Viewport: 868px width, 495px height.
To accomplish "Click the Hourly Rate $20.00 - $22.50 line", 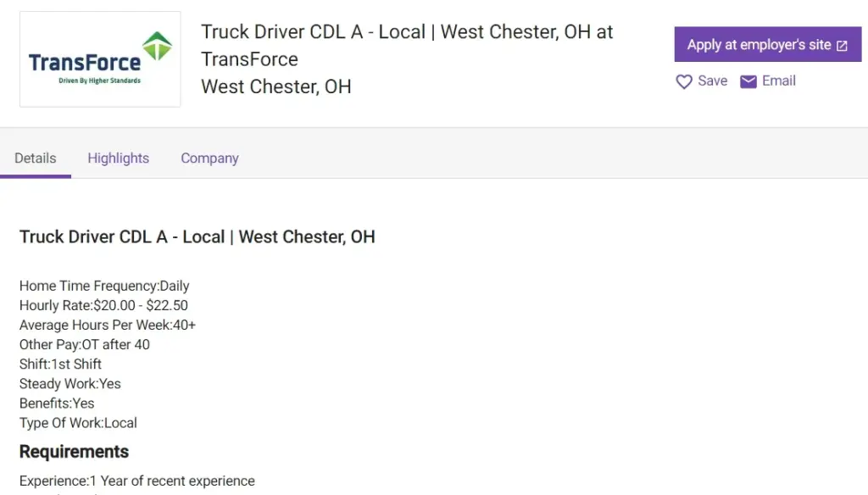I will [x=103, y=305].
